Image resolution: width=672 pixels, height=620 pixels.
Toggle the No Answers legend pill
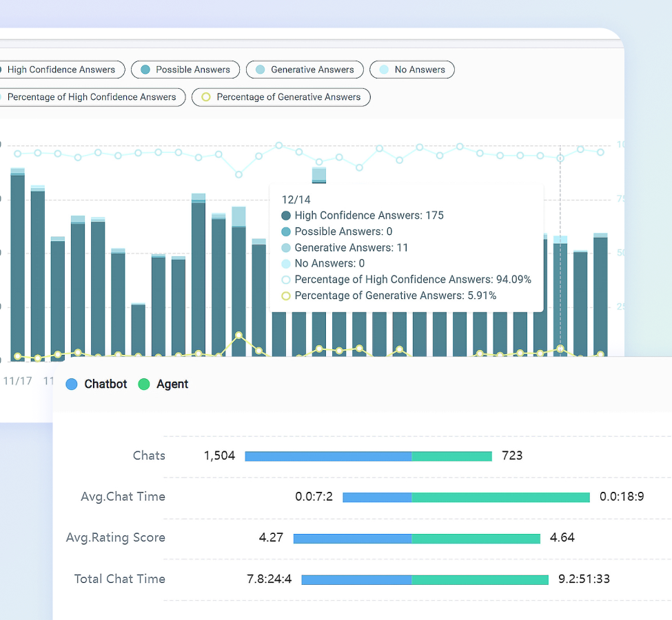click(412, 70)
